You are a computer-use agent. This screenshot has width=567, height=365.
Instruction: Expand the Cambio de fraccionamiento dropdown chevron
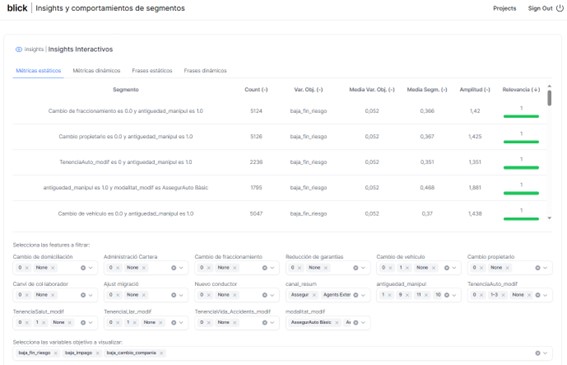pos(272,268)
